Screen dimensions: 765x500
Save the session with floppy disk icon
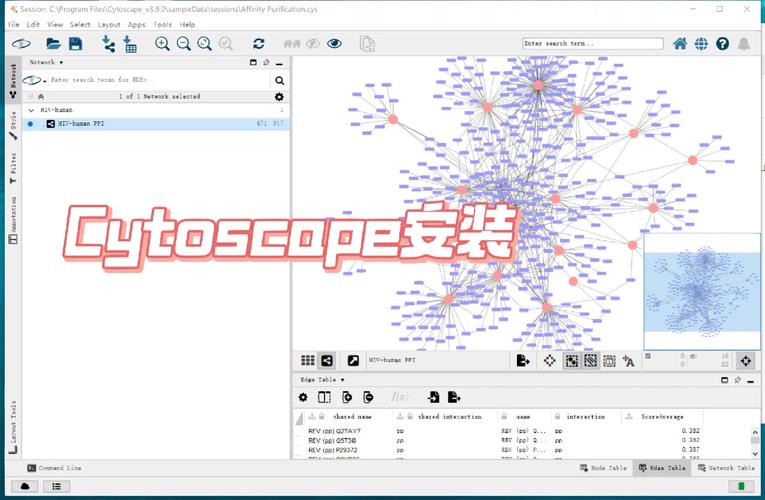pyautogui.click(x=75, y=44)
